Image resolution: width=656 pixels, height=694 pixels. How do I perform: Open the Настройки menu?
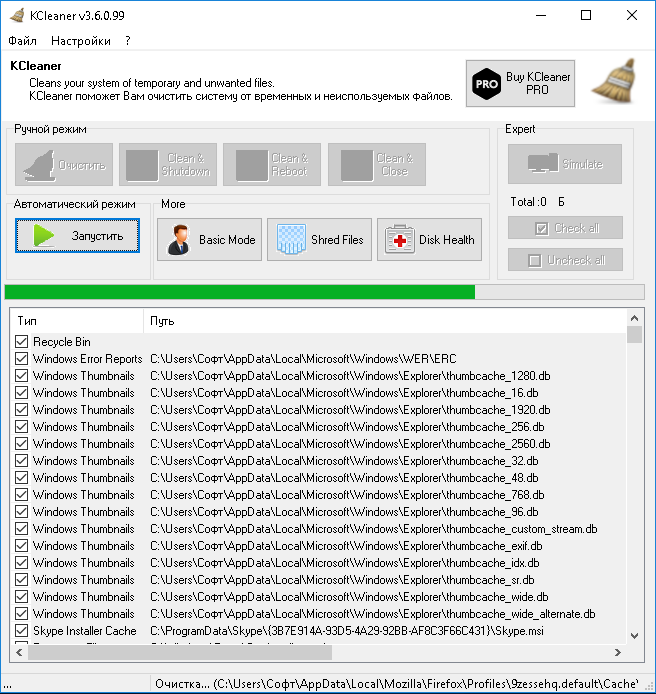[81, 41]
